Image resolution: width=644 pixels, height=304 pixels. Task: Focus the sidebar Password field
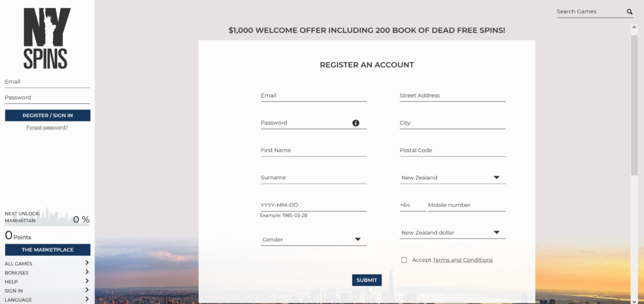tap(47, 98)
